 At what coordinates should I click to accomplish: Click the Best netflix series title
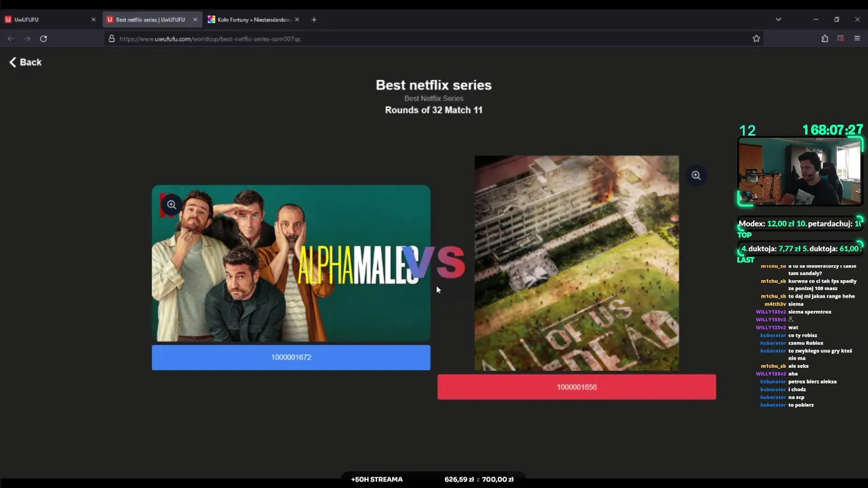(434, 85)
